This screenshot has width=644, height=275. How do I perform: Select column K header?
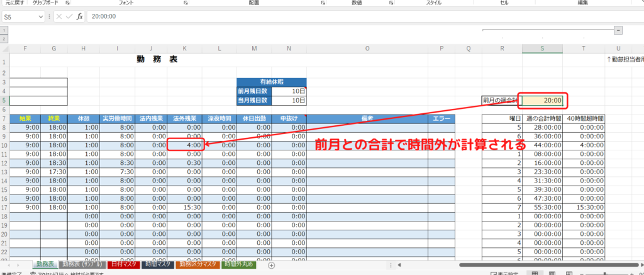coord(184,48)
